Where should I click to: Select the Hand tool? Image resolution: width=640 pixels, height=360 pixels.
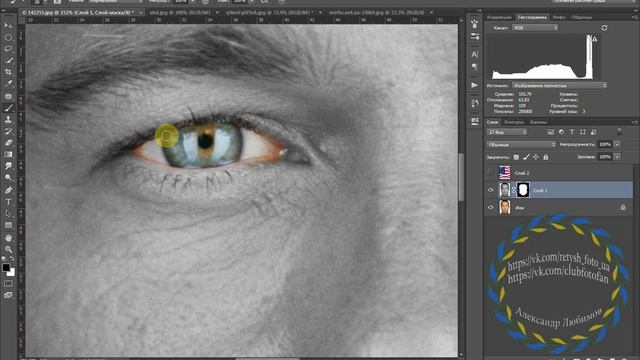point(8,238)
